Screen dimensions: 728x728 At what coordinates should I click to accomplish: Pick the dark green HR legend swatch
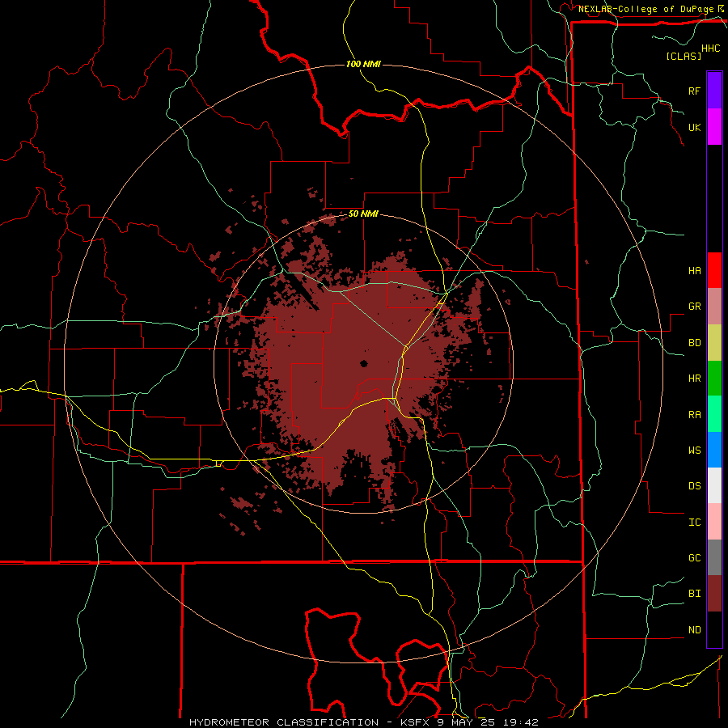714,379
